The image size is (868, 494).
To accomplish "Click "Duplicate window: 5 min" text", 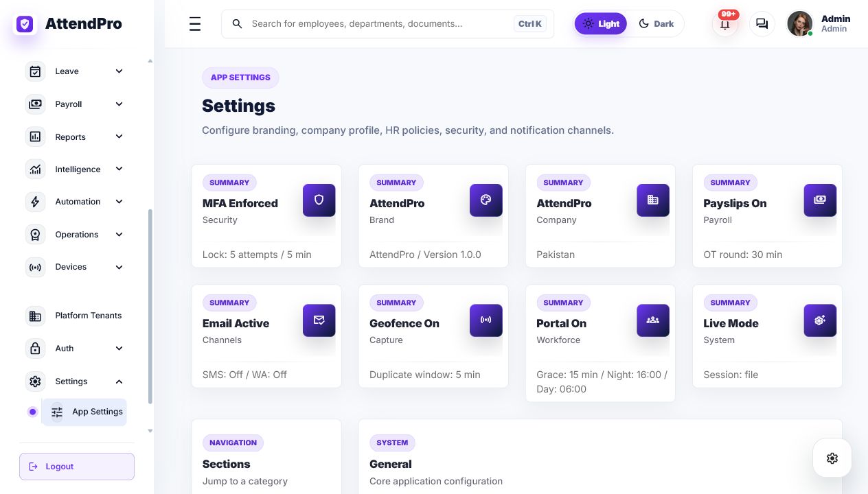I will coord(425,375).
